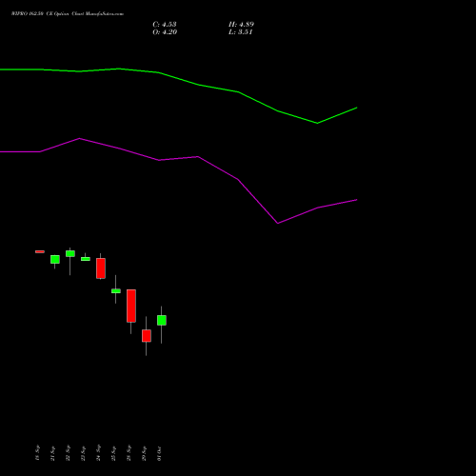The width and height of the screenshot is (476, 476).
Task: Select the small red candle for 18 Sep
Action: tap(40, 251)
